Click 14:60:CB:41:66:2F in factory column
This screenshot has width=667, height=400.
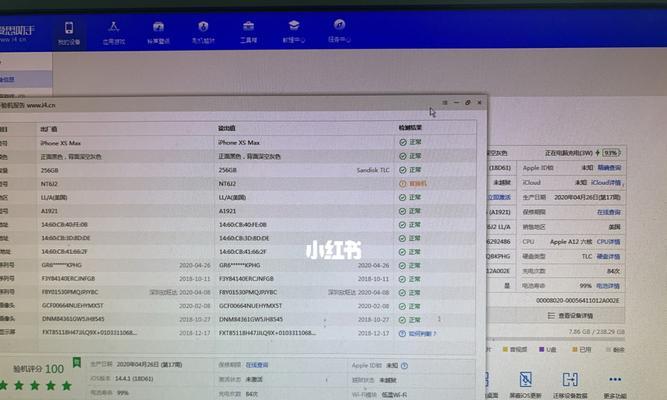tap(64, 251)
